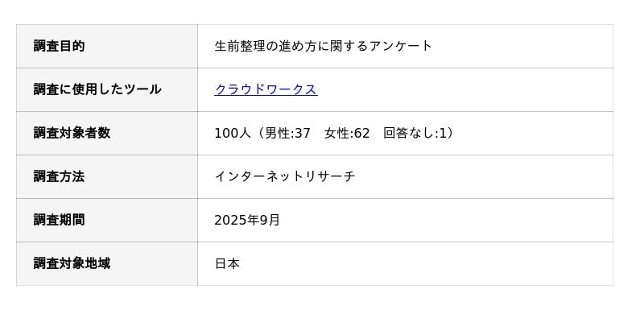Click the インターネットリサーチ text
The height and width of the screenshot is (310, 644).
(285, 176)
